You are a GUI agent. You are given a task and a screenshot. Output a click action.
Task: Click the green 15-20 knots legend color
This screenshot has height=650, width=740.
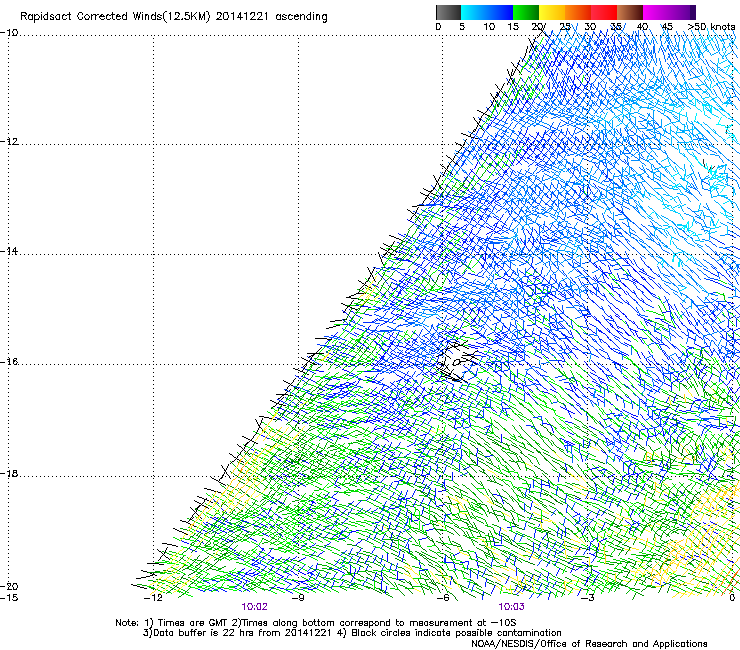525,12
